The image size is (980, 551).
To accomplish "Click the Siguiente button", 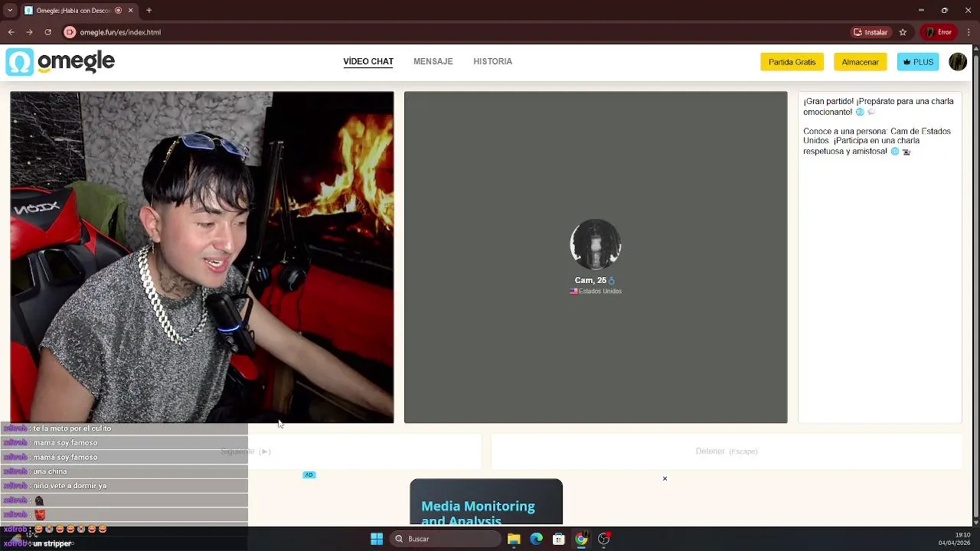I will (246, 452).
